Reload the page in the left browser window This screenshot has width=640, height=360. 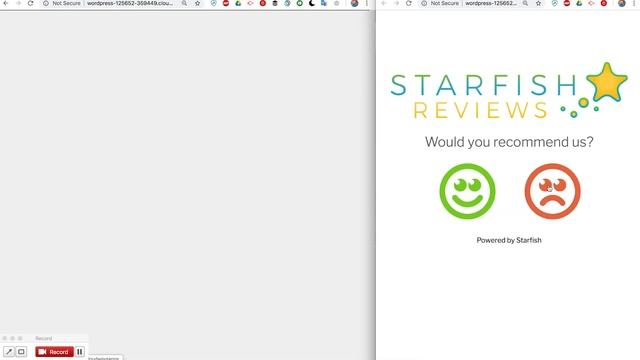click(x=31, y=3)
